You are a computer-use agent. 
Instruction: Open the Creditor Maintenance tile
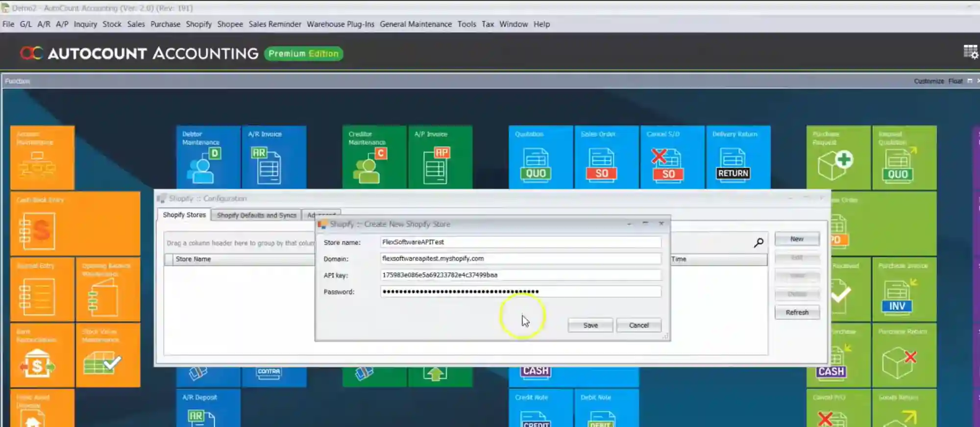(x=374, y=157)
